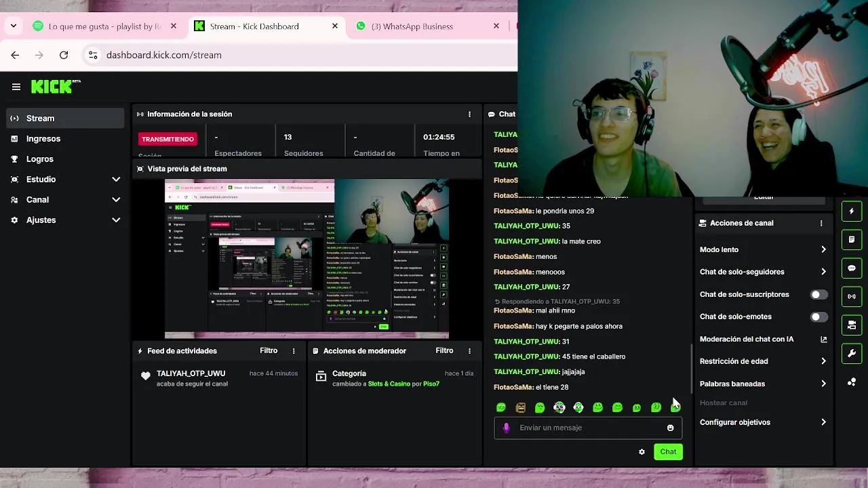This screenshot has width=868, height=488.
Task: Click the lightning bolt icon in right sidebar
Action: 852,211
